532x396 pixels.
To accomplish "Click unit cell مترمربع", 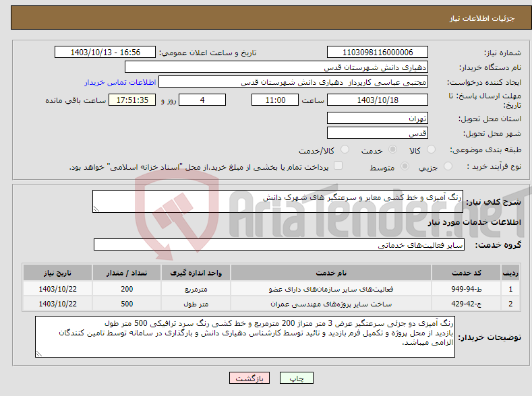I will [x=196, y=290].
